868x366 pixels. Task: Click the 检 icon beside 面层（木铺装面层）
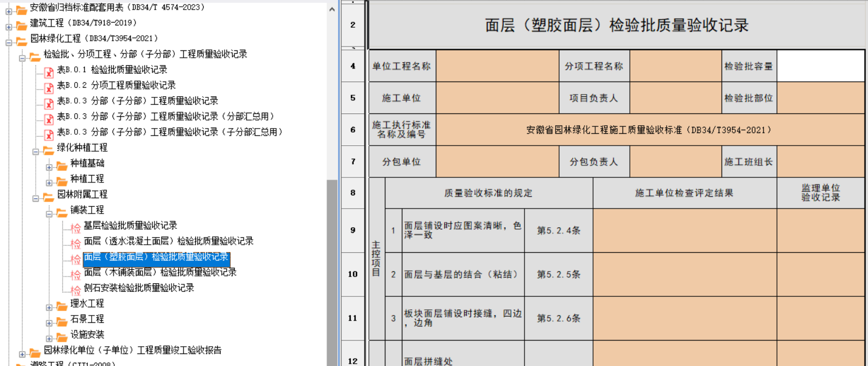[x=76, y=274]
